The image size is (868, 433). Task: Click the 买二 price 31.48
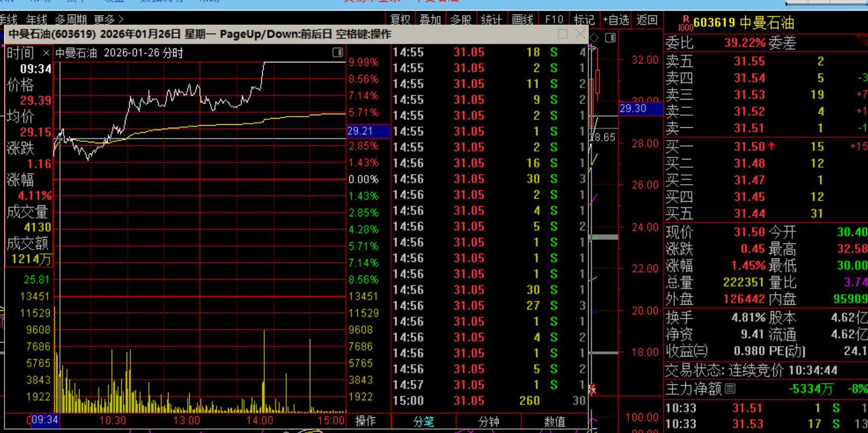[x=749, y=163]
